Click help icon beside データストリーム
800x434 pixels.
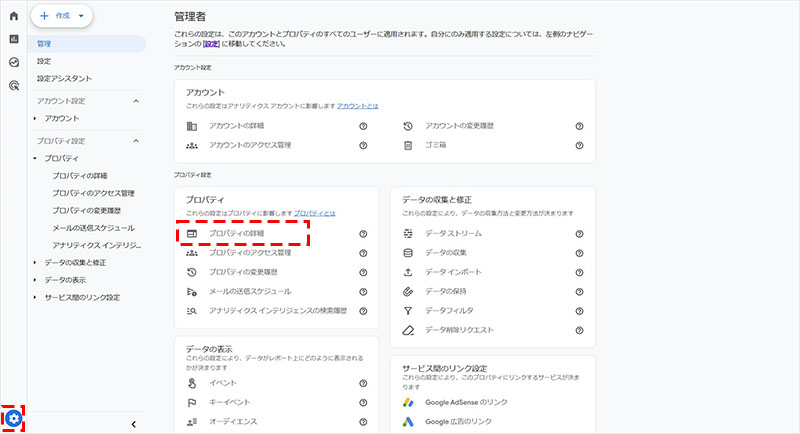579,234
